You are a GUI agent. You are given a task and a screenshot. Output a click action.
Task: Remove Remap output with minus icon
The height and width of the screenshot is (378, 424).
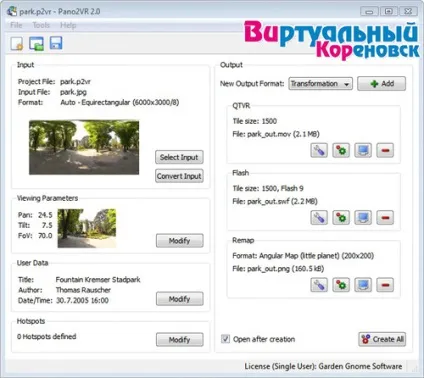coord(385,285)
